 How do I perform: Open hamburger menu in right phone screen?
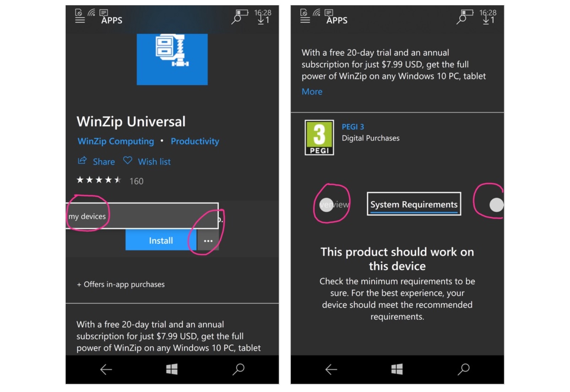coord(305,20)
